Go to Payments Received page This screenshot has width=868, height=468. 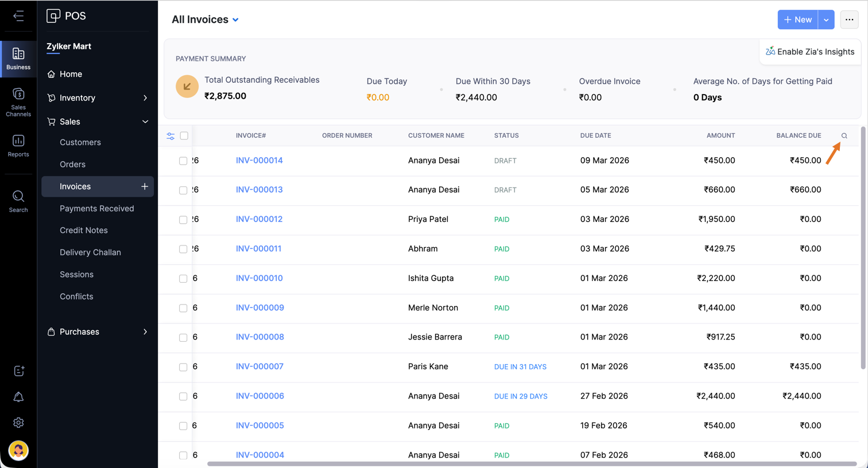coord(96,208)
